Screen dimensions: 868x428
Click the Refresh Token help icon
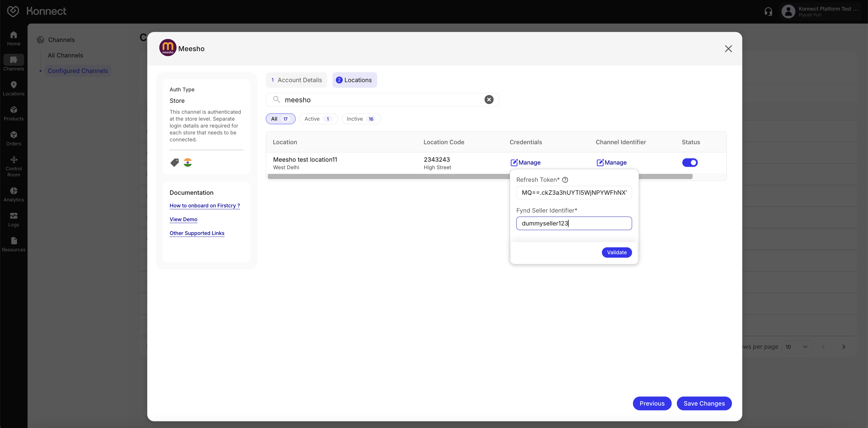[565, 180]
